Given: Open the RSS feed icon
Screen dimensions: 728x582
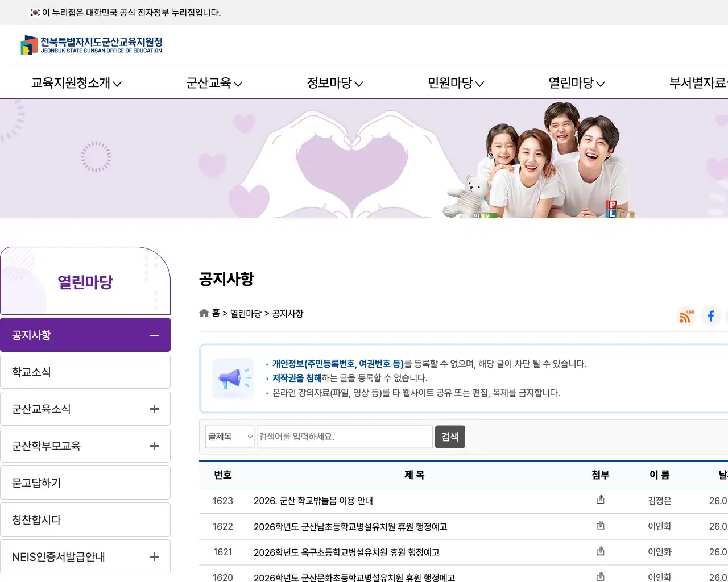Looking at the screenshot, I should pyautogui.click(x=685, y=317).
